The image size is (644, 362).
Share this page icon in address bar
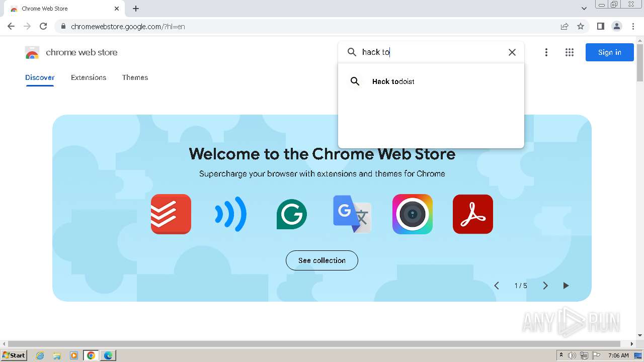565,26
